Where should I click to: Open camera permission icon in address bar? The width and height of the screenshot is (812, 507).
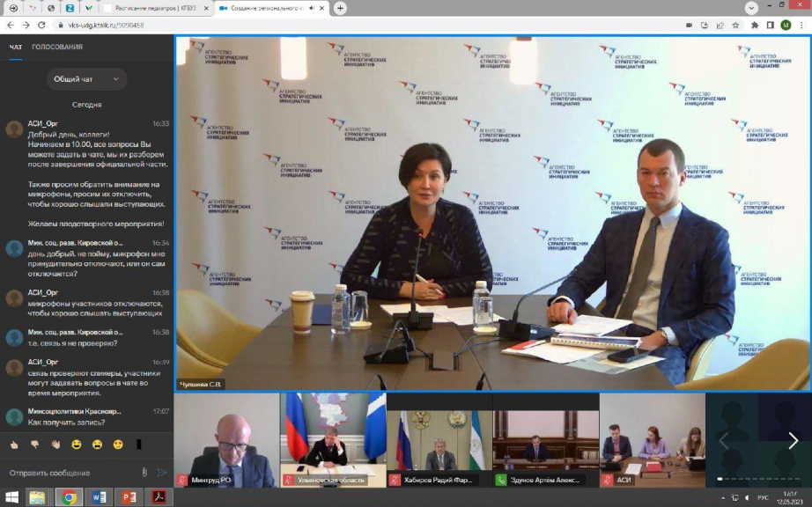(x=690, y=25)
